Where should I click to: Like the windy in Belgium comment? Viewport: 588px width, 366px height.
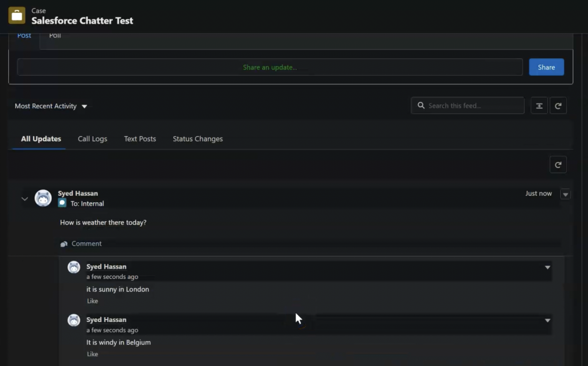point(92,354)
